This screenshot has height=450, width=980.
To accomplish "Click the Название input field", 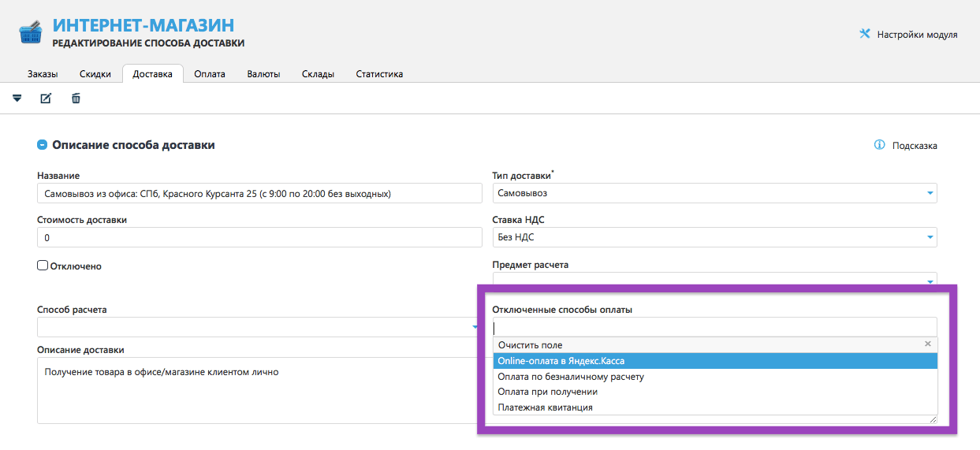I will (259, 193).
